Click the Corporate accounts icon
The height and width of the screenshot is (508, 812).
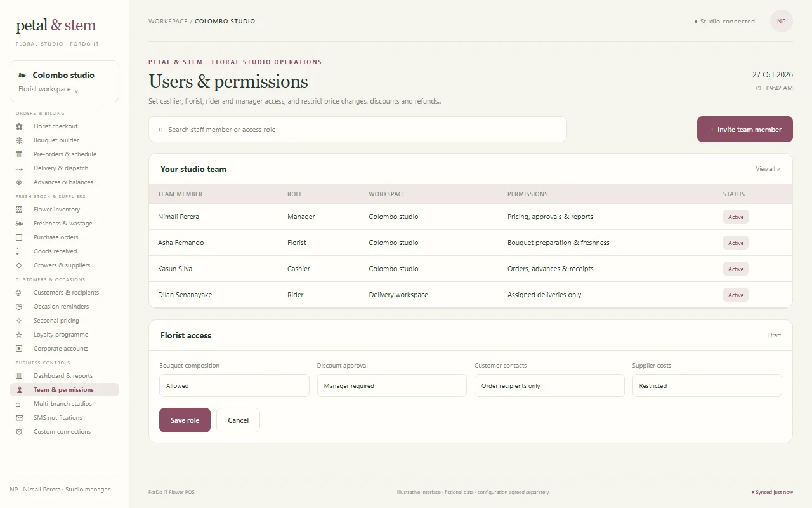(x=19, y=349)
